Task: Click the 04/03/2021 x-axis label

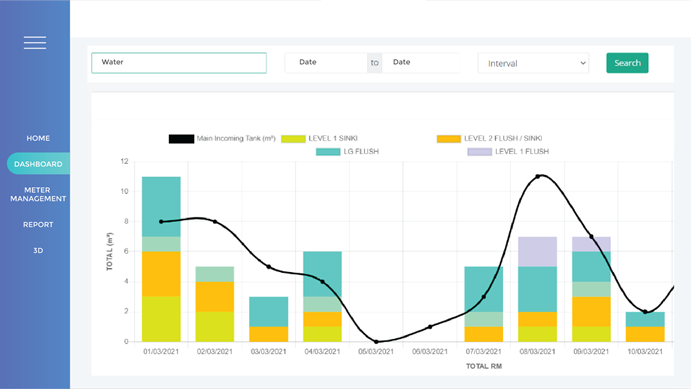Action: [x=322, y=352]
